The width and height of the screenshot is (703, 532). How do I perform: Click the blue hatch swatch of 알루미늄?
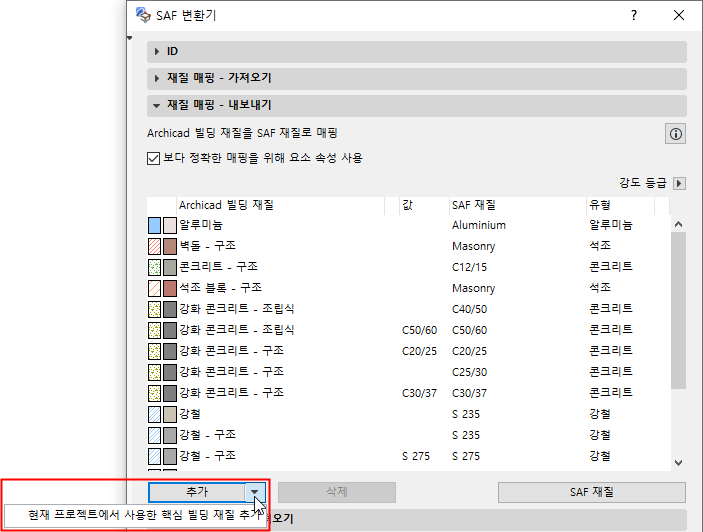coord(154,225)
